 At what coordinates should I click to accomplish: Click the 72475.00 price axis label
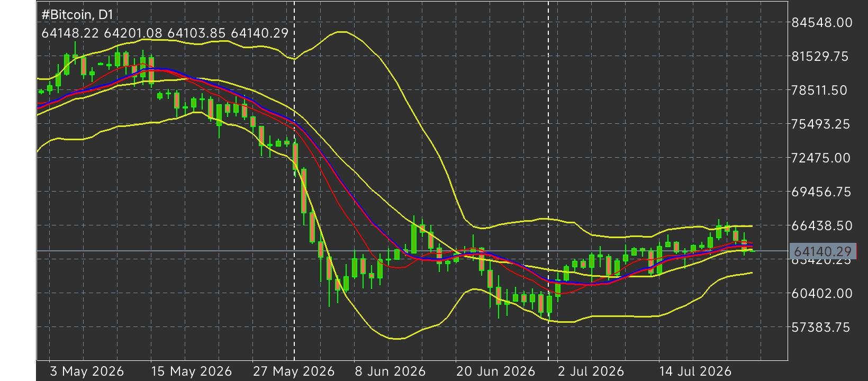[820, 158]
